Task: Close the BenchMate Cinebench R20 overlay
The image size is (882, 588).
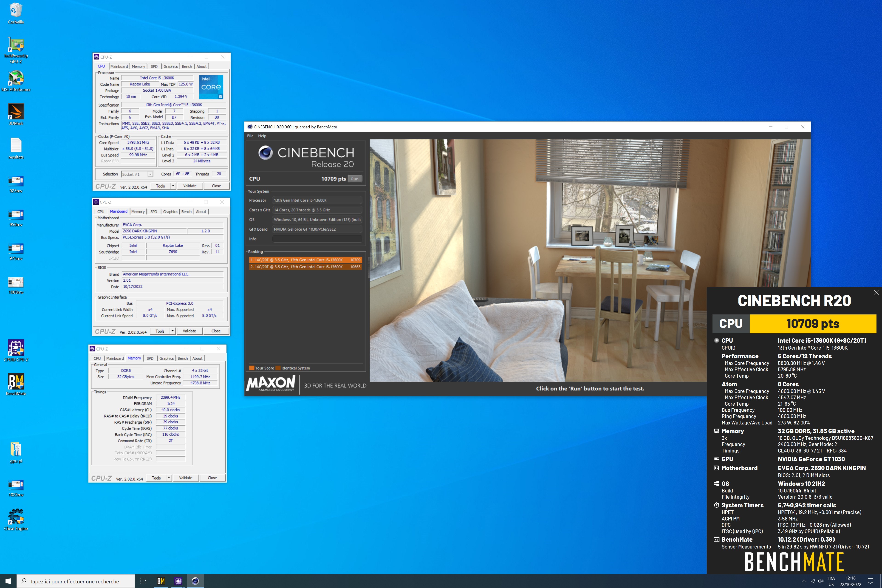Action: tap(876, 292)
